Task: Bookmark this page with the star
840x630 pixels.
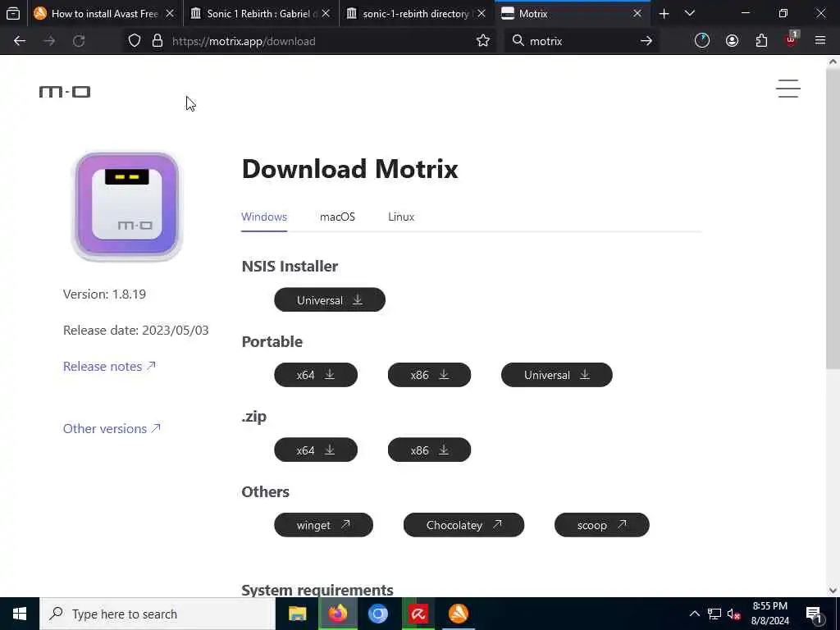Action: coord(482,41)
